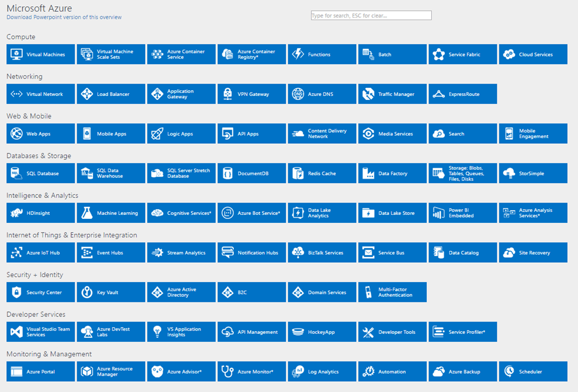Click the Load Balancer diamond icon
This screenshot has width=578, height=392.
(x=87, y=94)
